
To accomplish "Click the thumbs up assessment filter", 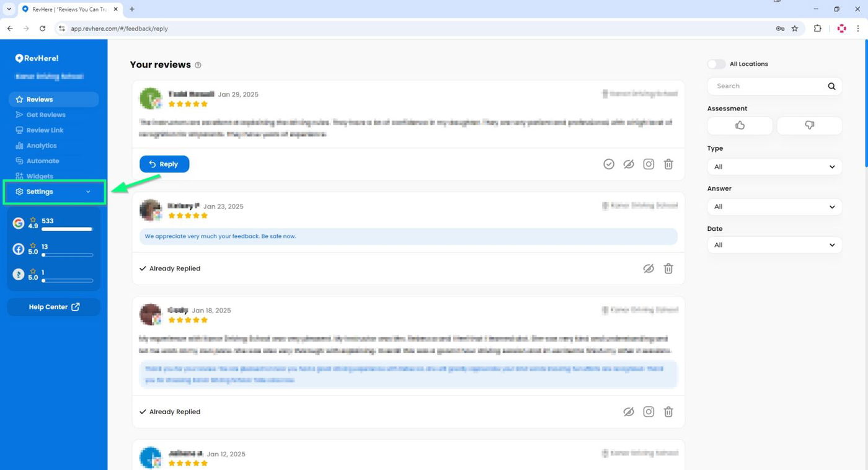I will click(740, 125).
